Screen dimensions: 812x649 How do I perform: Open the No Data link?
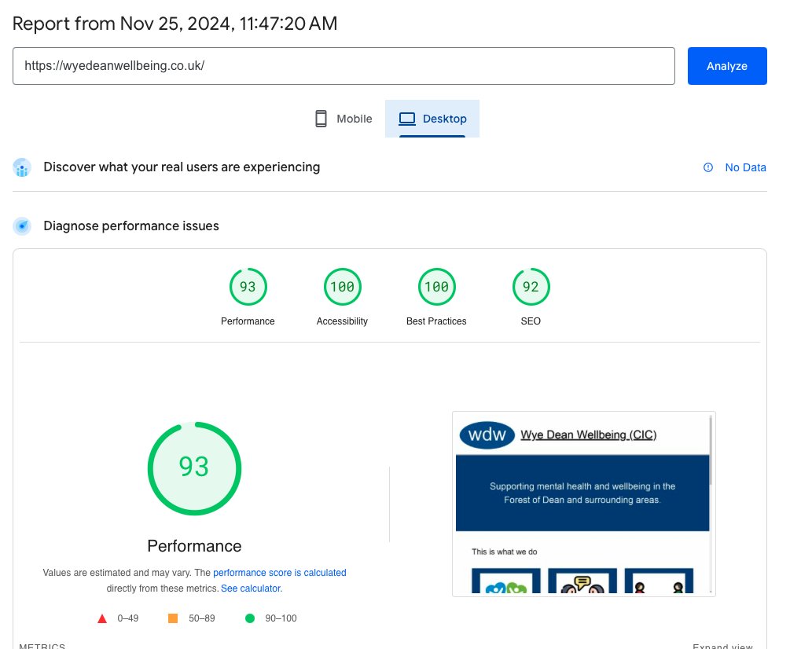745,167
